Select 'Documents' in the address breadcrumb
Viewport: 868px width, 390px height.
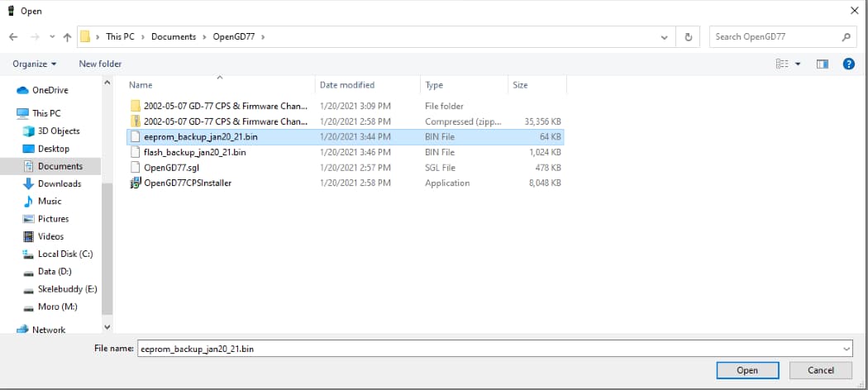(174, 37)
